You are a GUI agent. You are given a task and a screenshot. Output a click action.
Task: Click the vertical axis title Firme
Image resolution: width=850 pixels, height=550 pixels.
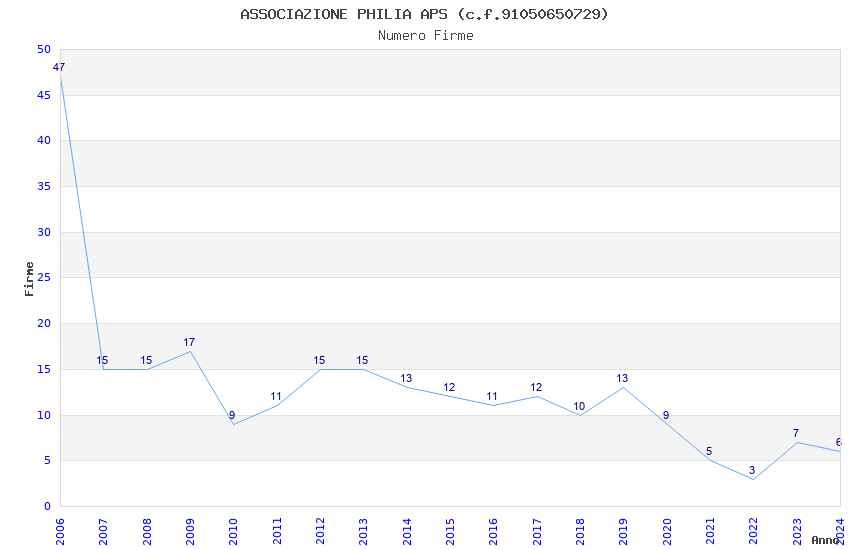tap(29, 279)
